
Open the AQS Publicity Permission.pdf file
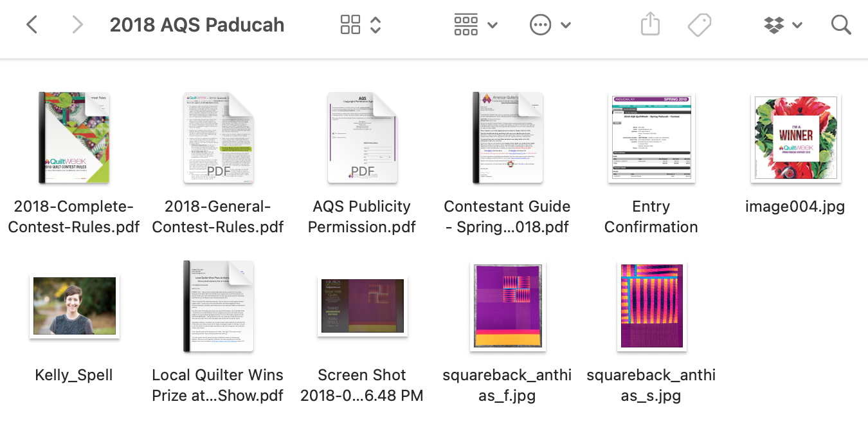click(x=362, y=137)
